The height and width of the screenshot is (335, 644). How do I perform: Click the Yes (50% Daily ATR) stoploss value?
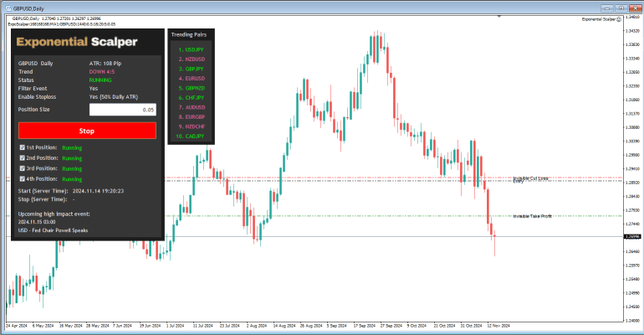[114, 97]
